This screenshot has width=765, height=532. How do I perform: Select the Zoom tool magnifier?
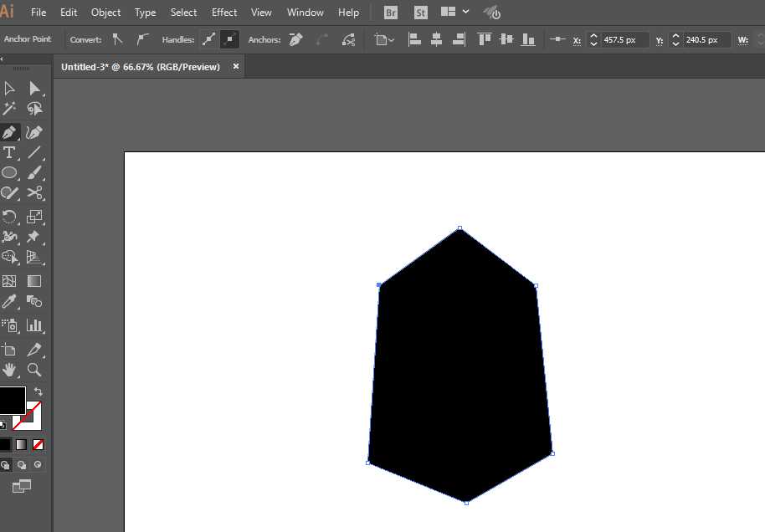[34, 370]
